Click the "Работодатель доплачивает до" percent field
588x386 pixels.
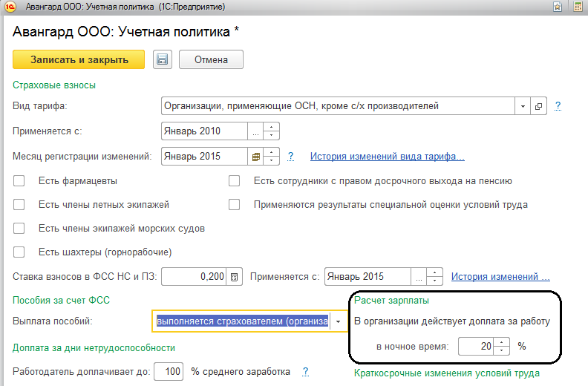point(172,371)
